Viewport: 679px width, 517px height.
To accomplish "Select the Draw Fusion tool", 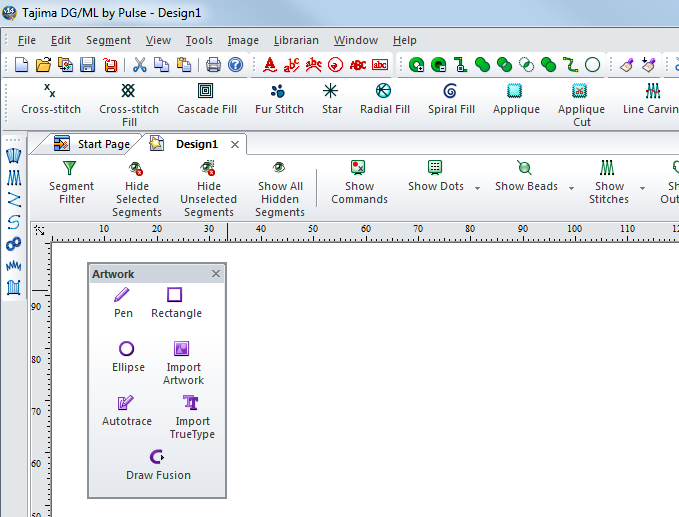I will coord(157,463).
